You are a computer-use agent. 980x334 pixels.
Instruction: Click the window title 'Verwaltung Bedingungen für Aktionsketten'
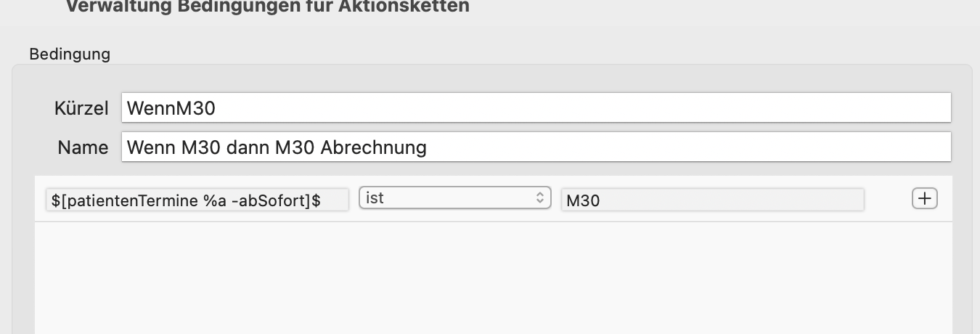[267, 7]
